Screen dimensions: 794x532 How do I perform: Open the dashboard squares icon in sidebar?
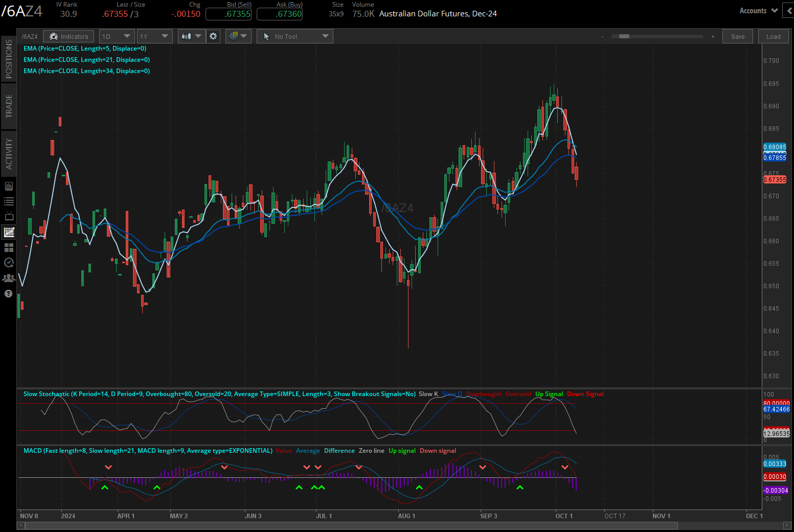[9, 247]
